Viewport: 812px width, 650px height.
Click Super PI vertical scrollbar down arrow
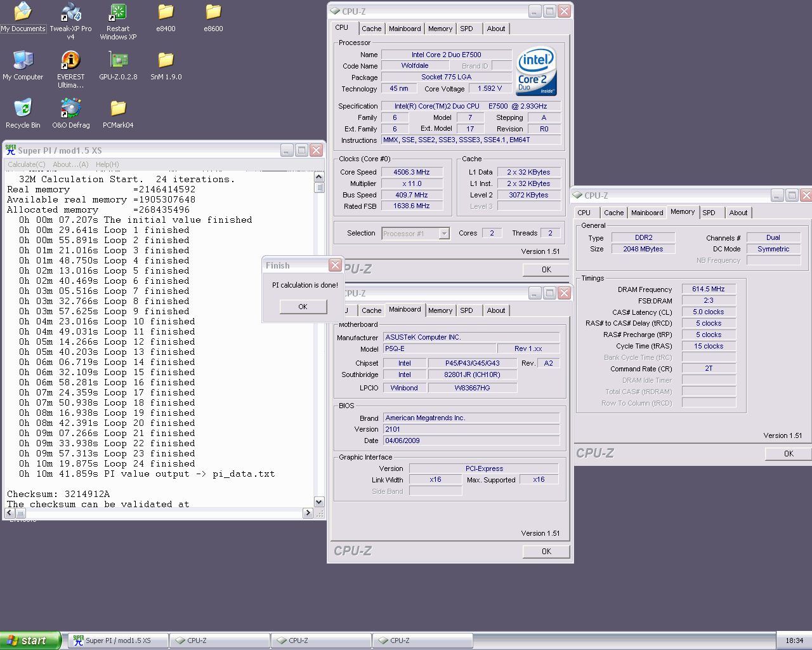(x=319, y=502)
